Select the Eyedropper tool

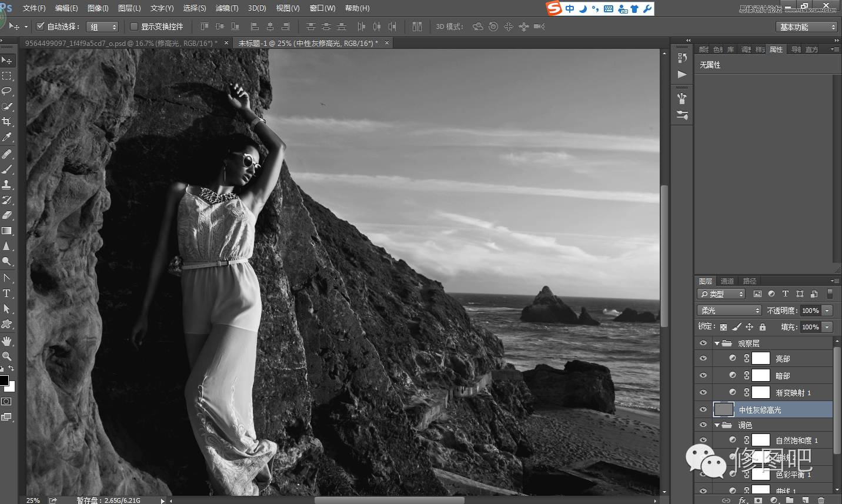[7, 137]
